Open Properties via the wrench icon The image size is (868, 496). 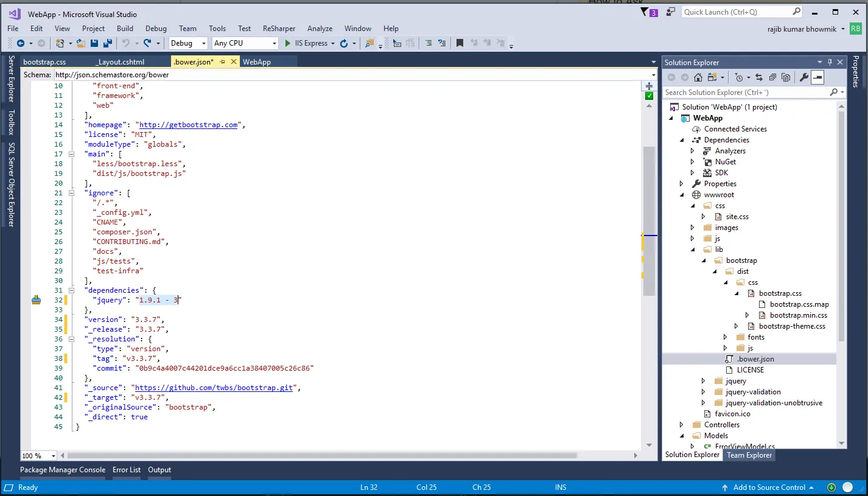click(x=803, y=77)
